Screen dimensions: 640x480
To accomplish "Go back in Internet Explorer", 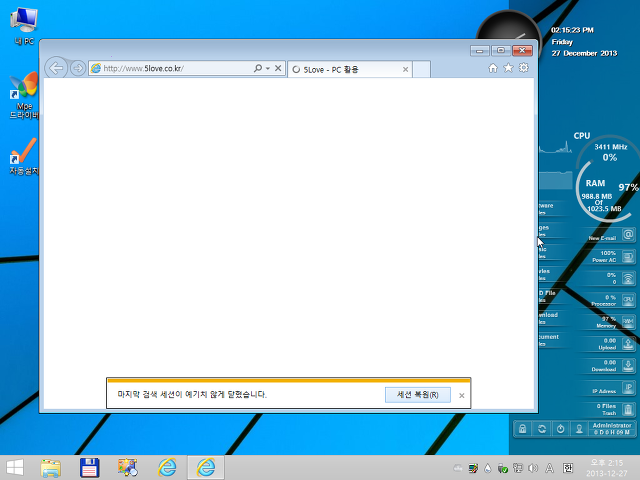I will (x=56, y=68).
